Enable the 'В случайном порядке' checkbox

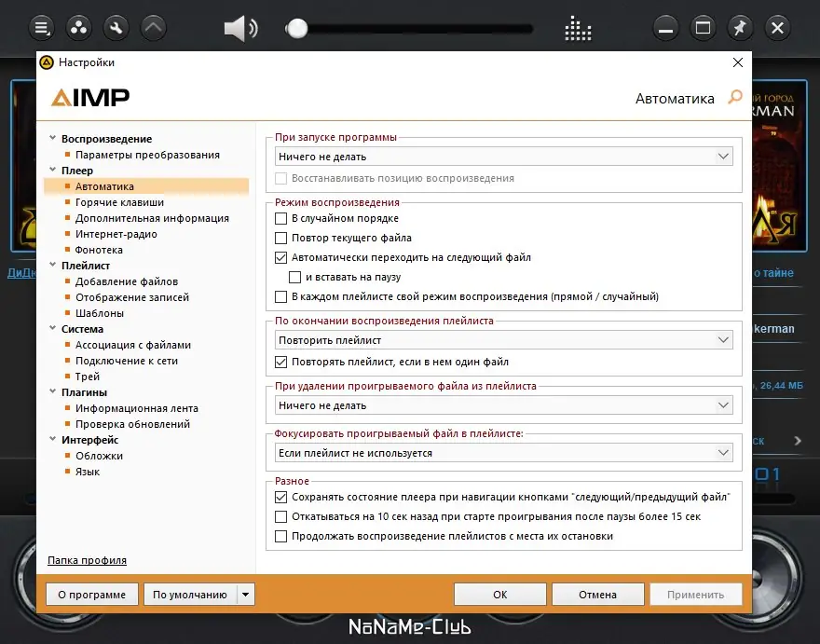pyautogui.click(x=280, y=218)
